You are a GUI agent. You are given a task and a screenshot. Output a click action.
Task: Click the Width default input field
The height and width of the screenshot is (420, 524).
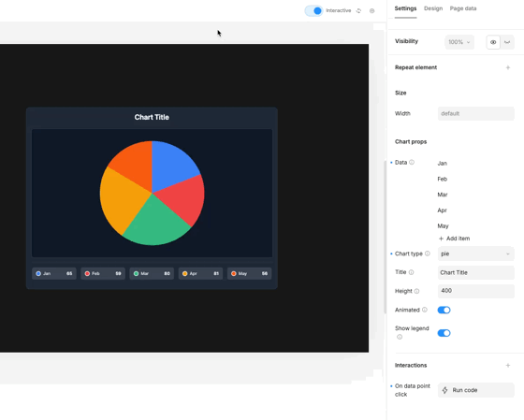pos(476,113)
